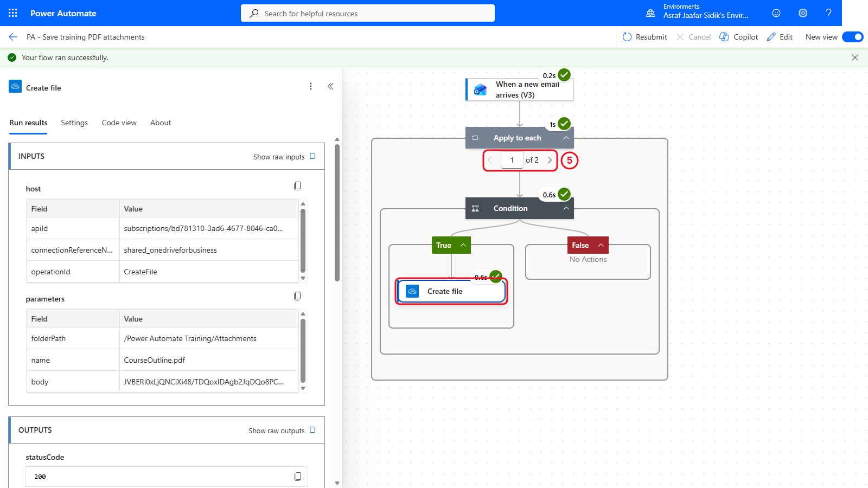Go to previous loop iteration
This screenshot has height=488, width=868.
click(490, 160)
